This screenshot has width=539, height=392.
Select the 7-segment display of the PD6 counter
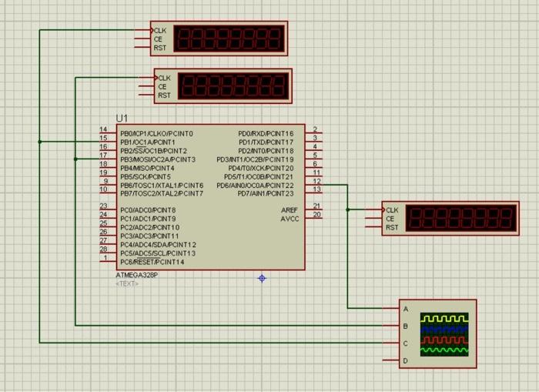tap(461, 219)
